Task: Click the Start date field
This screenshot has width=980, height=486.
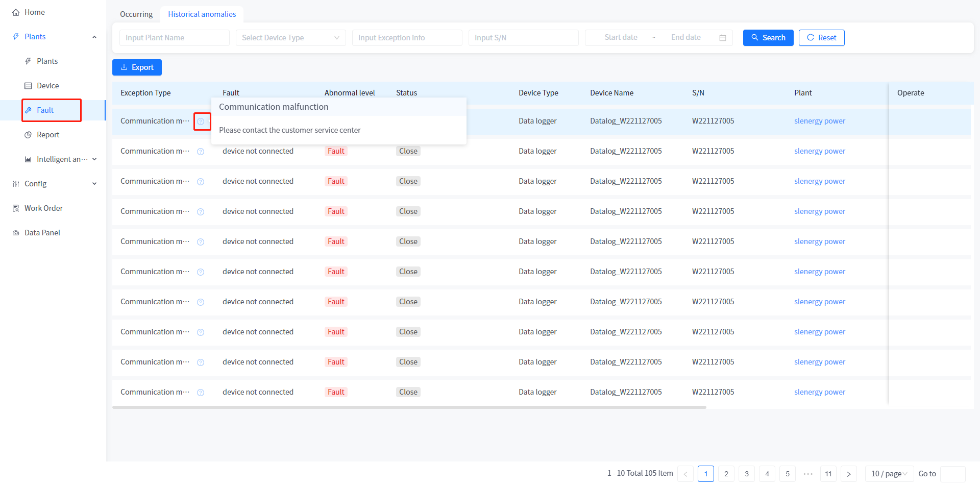Action: click(621, 37)
